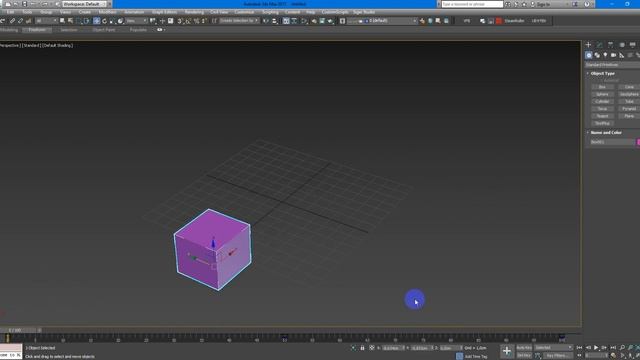
Task: Click the Pyramid object type button
Action: pyautogui.click(x=629, y=109)
